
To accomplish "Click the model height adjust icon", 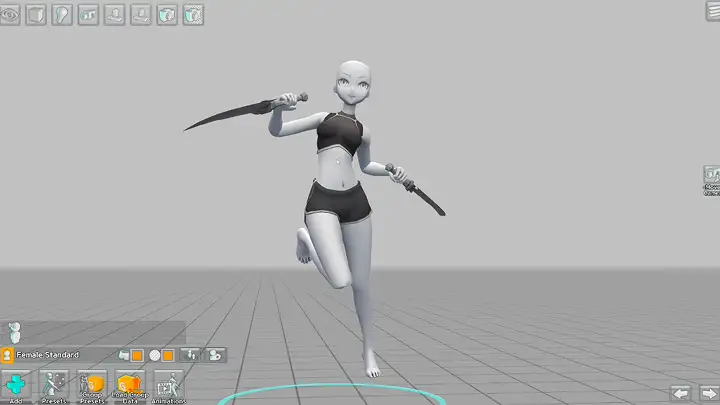I will point(192,355).
